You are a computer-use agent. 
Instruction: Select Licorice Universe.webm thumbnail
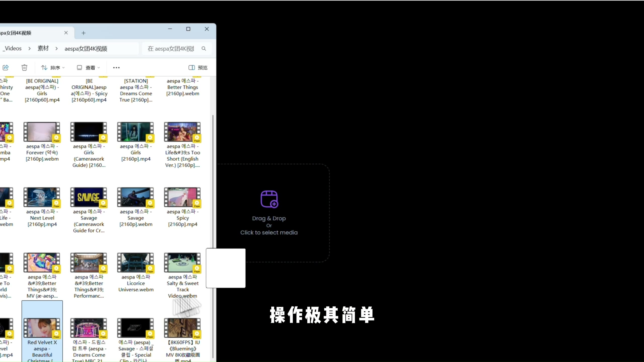[x=135, y=262]
